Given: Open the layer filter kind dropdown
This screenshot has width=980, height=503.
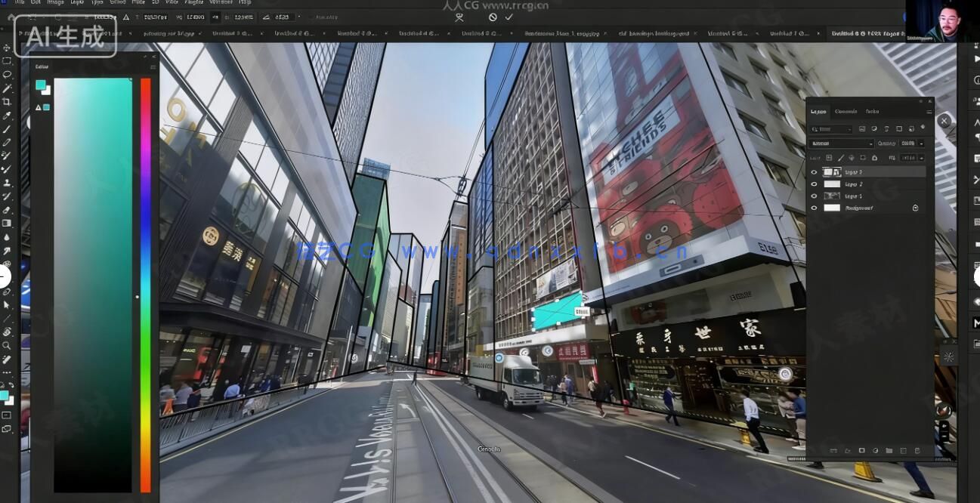Looking at the screenshot, I should click(830, 129).
